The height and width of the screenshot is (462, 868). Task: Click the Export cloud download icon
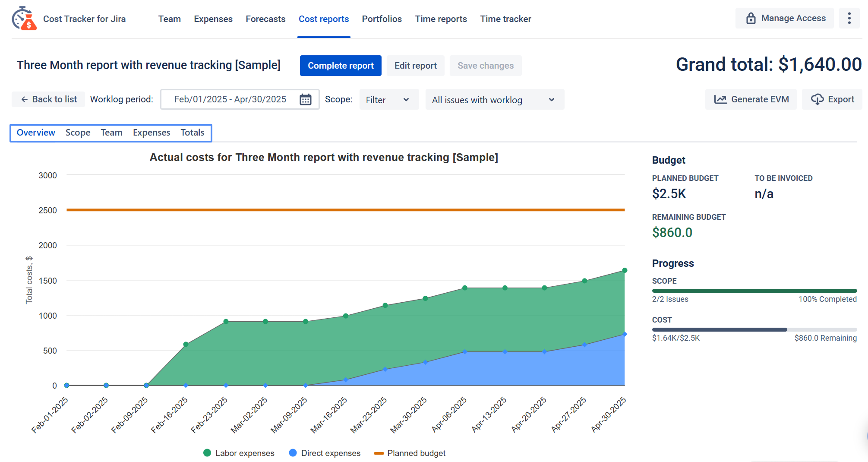(x=817, y=99)
